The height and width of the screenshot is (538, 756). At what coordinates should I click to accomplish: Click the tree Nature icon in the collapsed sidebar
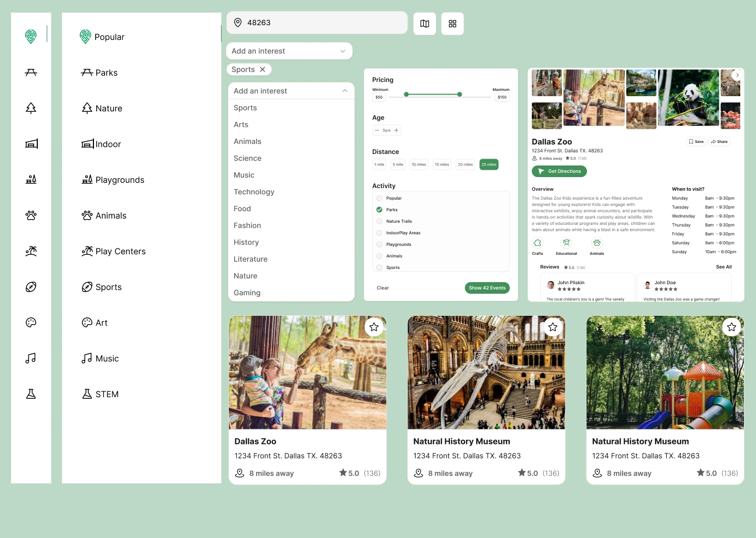tap(31, 108)
